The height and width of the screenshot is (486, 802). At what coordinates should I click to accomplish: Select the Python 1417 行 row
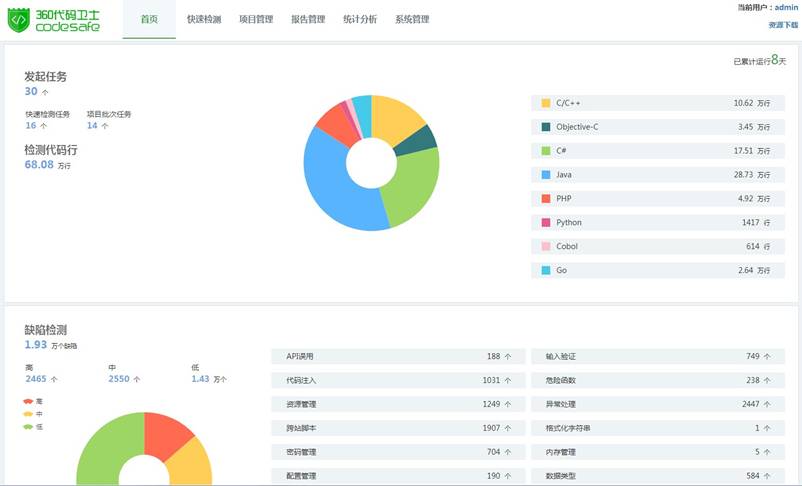[658, 222]
